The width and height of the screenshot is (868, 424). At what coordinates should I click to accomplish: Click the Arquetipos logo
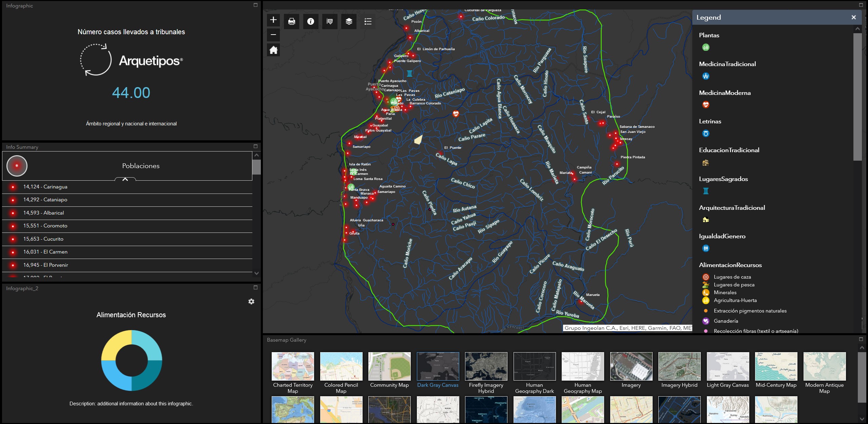tap(131, 60)
